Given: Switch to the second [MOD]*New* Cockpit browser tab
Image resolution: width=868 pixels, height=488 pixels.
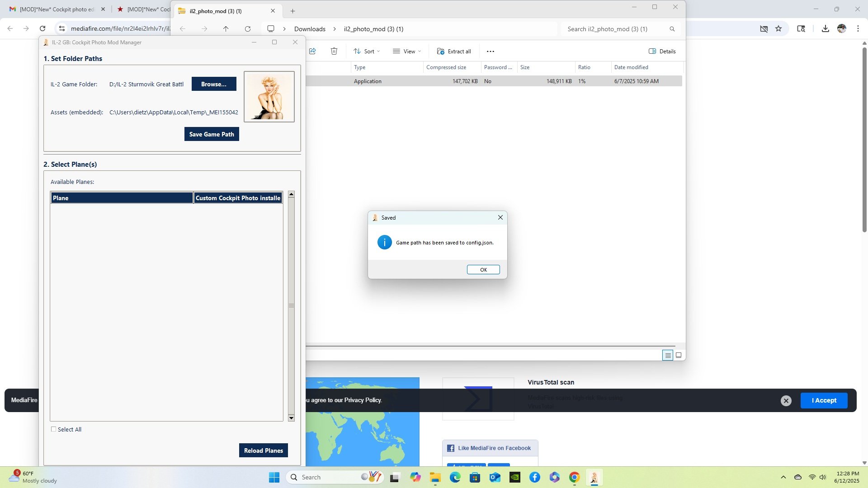Looking at the screenshot, I should 144,9.
